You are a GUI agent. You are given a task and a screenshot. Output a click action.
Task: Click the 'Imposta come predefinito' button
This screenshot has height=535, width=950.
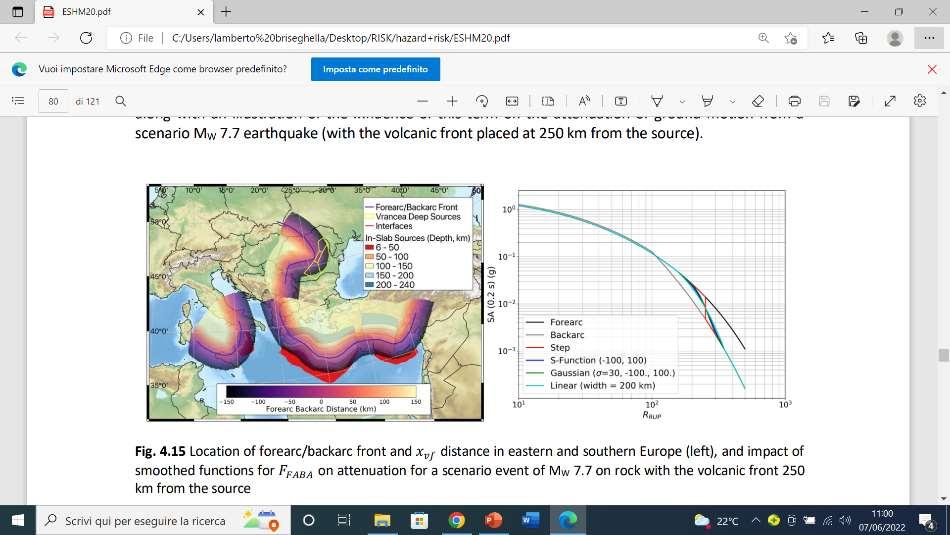[375, 69]
